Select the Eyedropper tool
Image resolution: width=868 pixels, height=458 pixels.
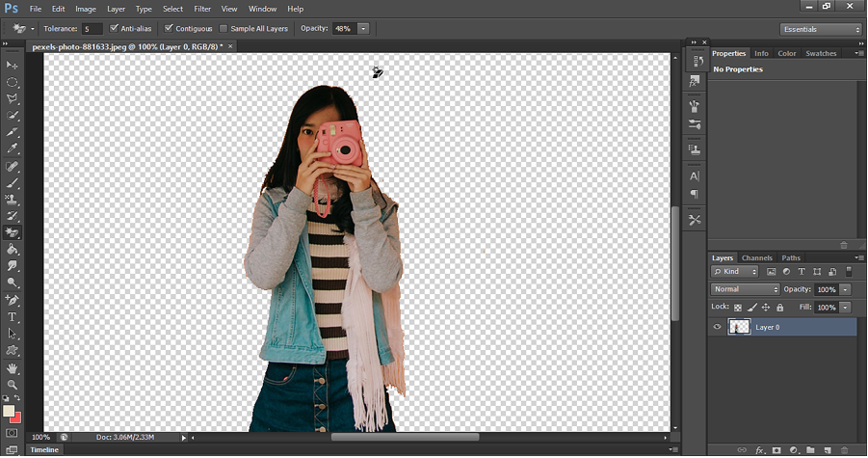12,148
